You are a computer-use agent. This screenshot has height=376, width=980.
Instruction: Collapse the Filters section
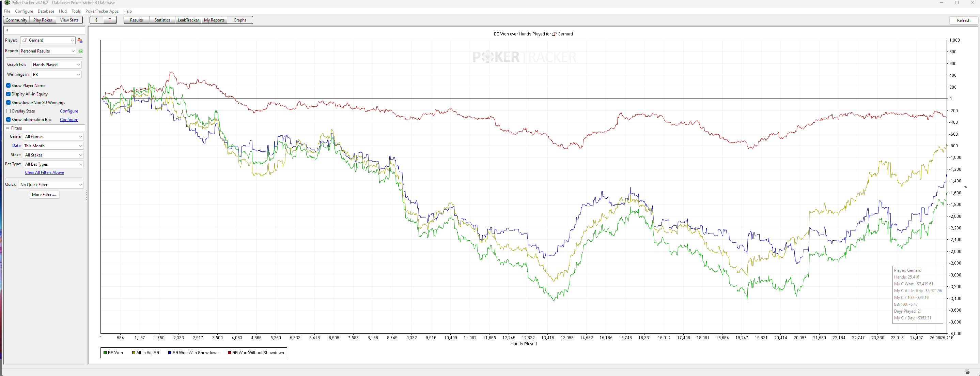tap(7, 128)
